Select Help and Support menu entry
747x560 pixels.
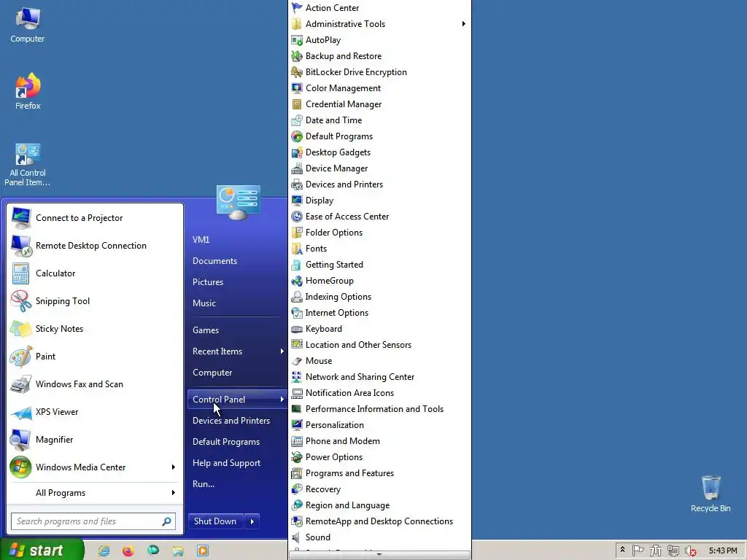pos(226,463)
